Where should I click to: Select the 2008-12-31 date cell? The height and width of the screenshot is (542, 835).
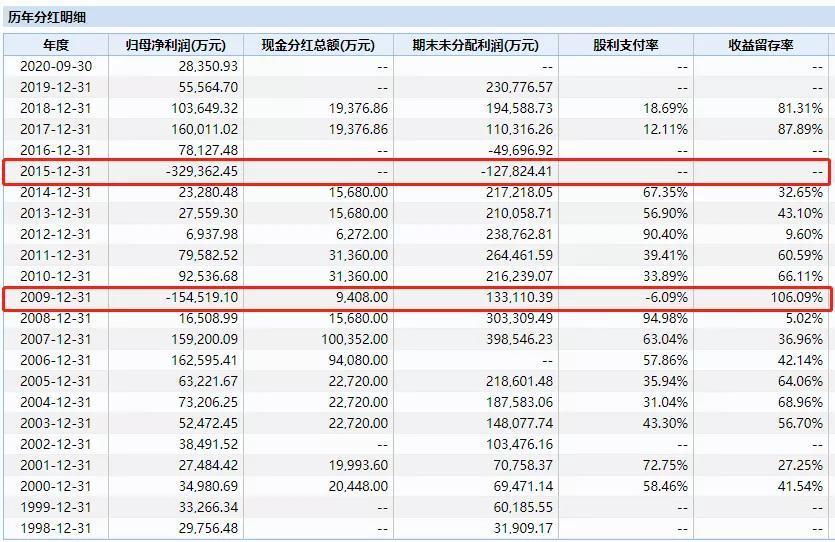pos(56,318)
